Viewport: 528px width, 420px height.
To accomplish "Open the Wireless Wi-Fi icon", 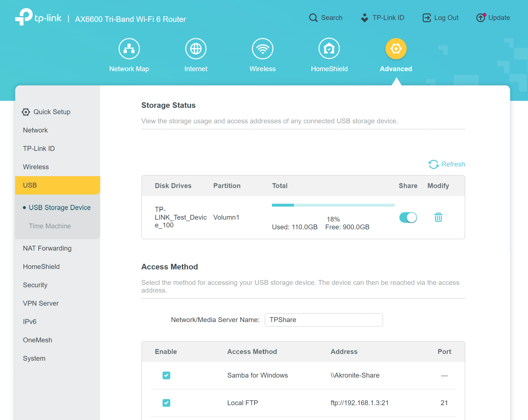I will [x=262, y=49].
